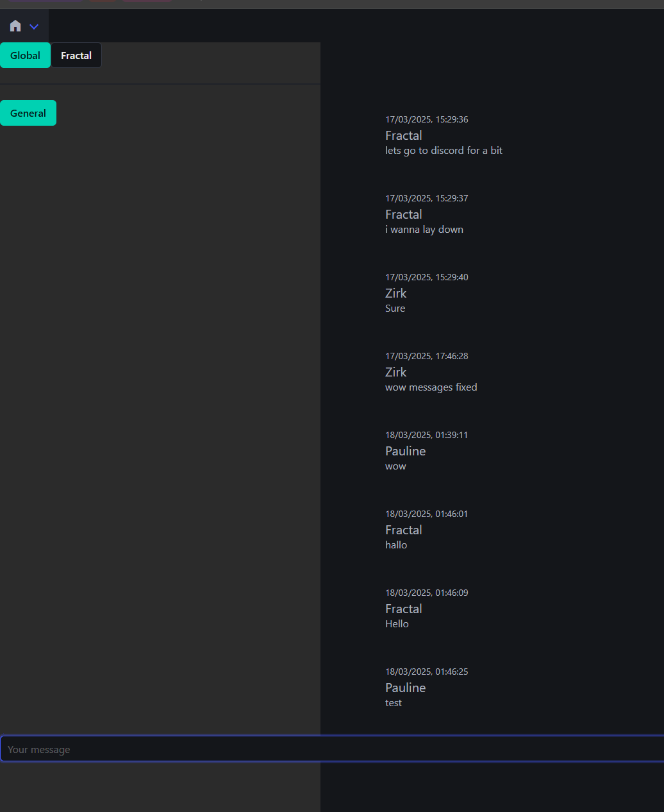Select message 'lets go to discord for a bit'
The height and width of the screenshot is (812, 664).
tap(444, 151)
